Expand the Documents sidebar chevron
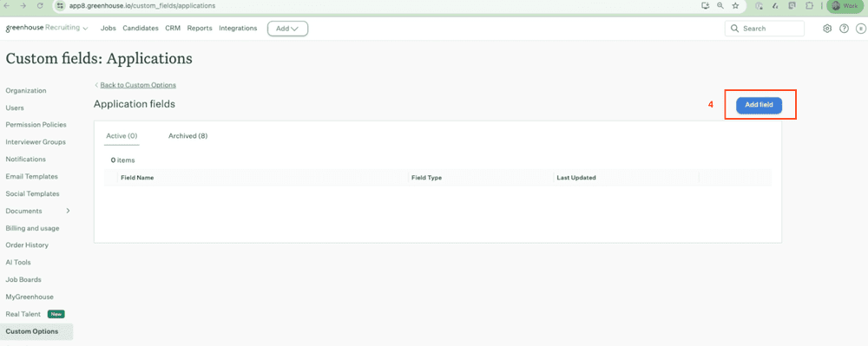The height and width of the screenshot is (346, 868). (x=68, y=211)
